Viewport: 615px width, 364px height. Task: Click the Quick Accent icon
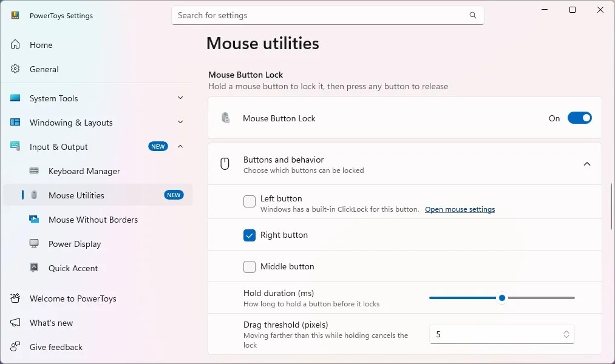[34, 268]
